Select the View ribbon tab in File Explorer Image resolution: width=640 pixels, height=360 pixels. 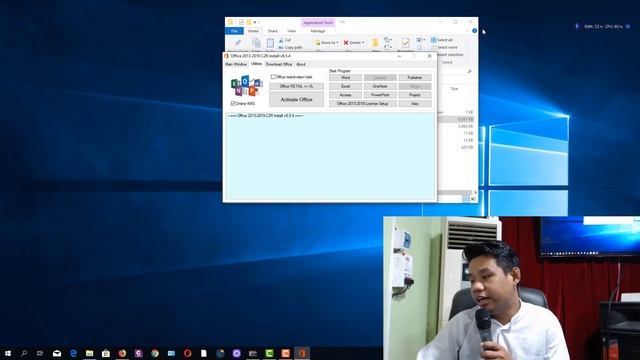point(291,31)
